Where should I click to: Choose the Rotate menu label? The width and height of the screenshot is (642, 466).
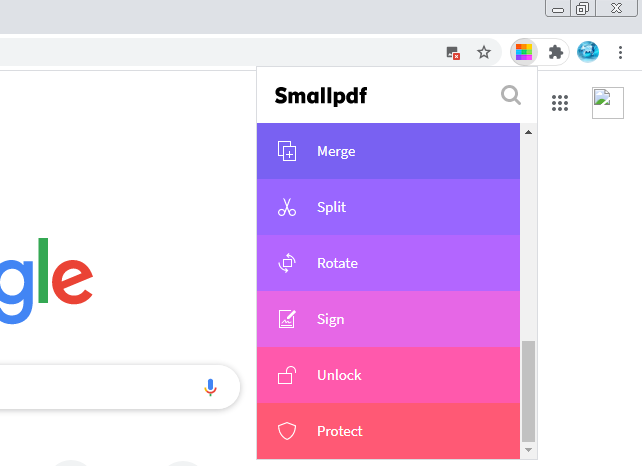tap(337, 263)
